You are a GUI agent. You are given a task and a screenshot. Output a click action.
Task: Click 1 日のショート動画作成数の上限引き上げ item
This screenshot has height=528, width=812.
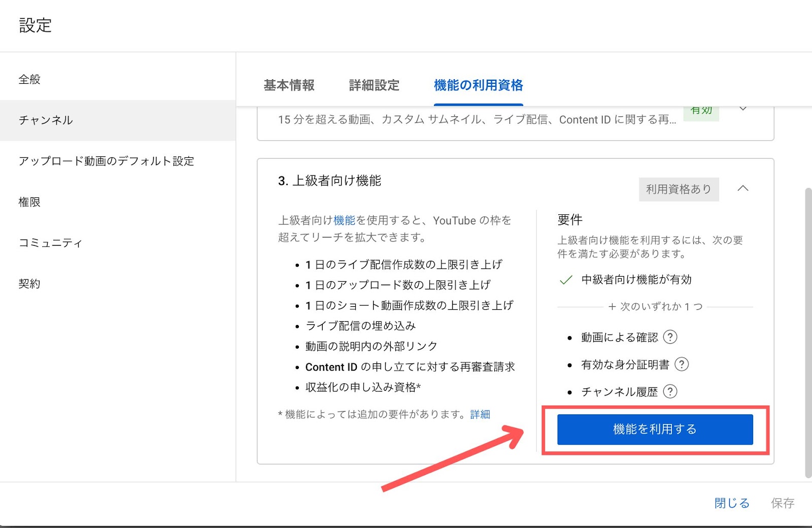pos(410,306)
